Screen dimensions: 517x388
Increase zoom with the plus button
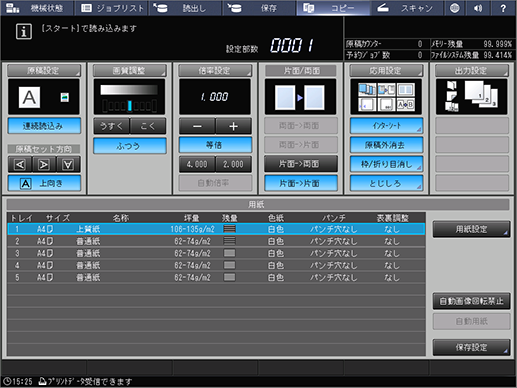[233, 126]
